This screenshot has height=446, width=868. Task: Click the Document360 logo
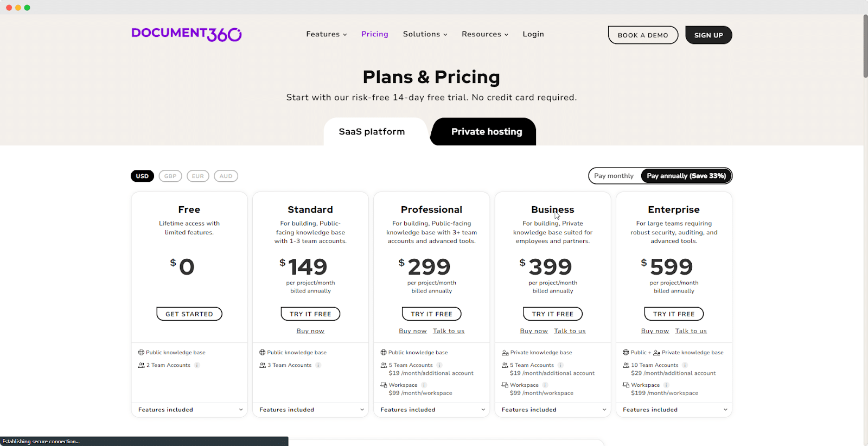coord(186,34)
